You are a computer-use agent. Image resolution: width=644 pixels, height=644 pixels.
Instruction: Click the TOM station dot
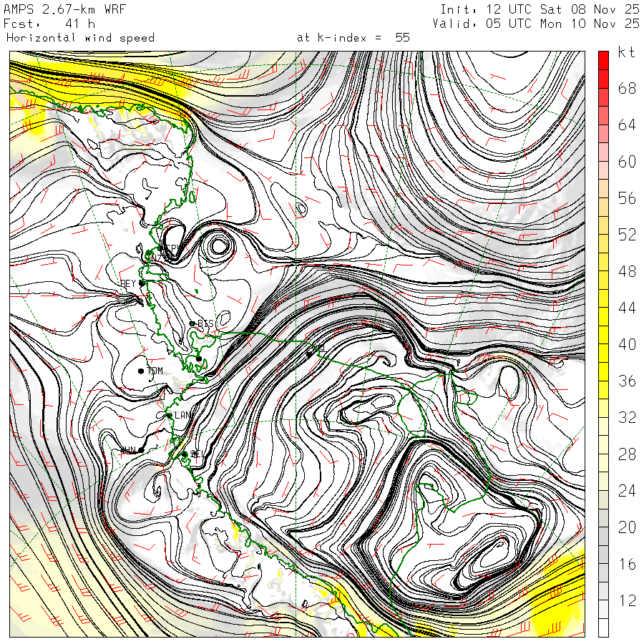pyautogui.click(x=141, y=371)
